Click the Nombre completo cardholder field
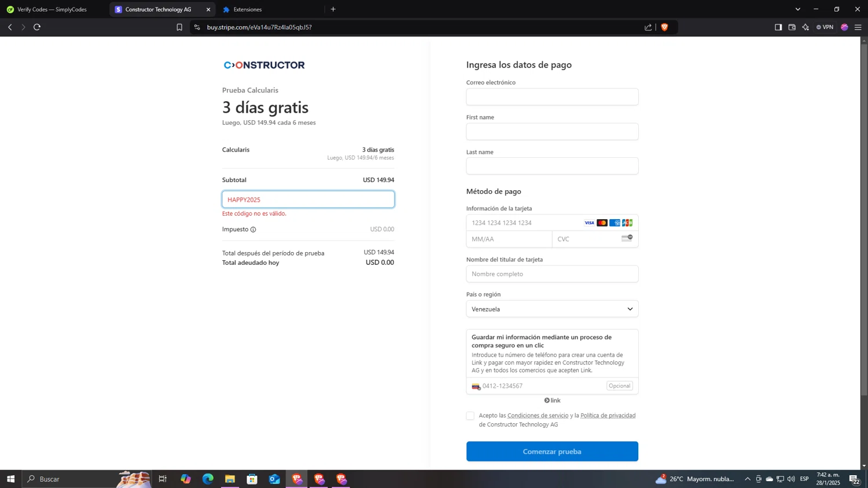 pos(552,274)
